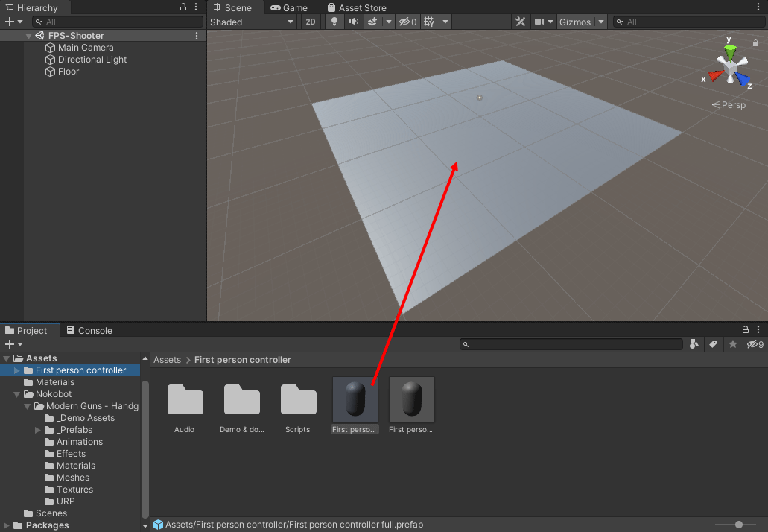Open the Gizmos dropdown arrow

(601, 22)
